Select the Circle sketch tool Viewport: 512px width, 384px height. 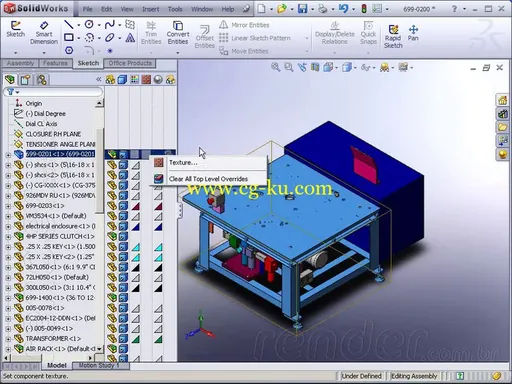point(89,24)
